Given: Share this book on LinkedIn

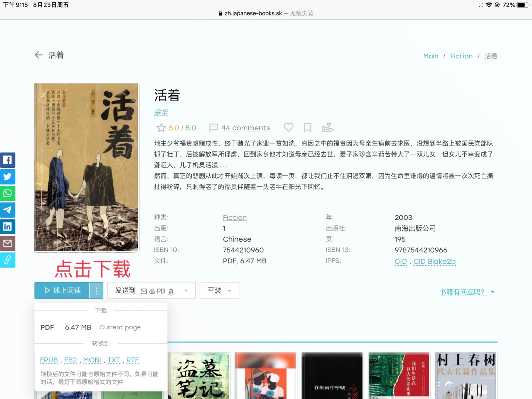Looking at the screenshot, I should click(7, 226).
